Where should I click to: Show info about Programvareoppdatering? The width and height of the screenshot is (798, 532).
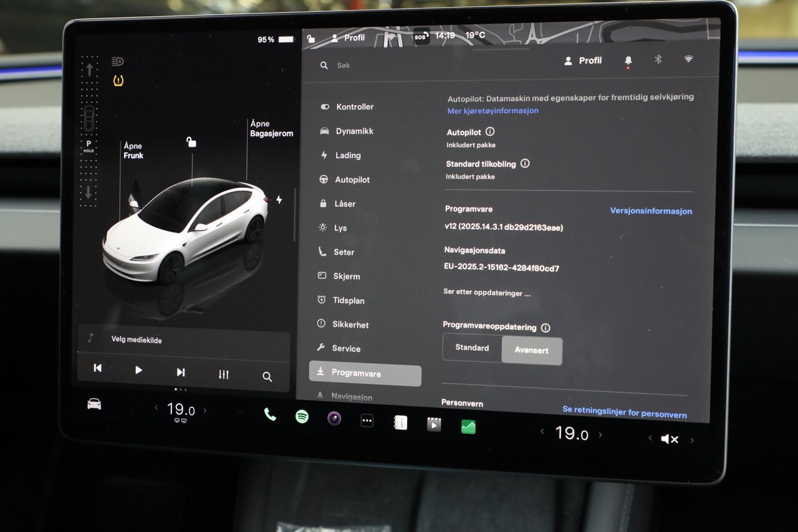(x=546, y=328)
